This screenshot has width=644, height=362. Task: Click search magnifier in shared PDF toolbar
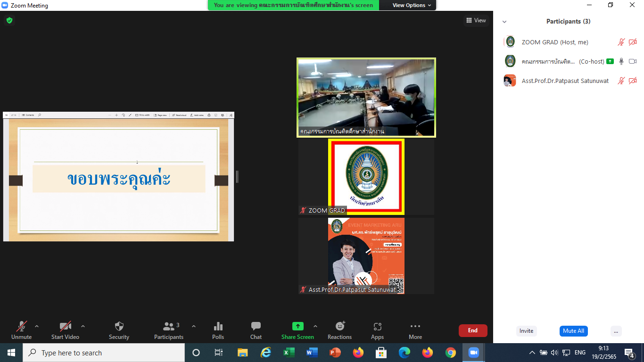pos(40,115)
